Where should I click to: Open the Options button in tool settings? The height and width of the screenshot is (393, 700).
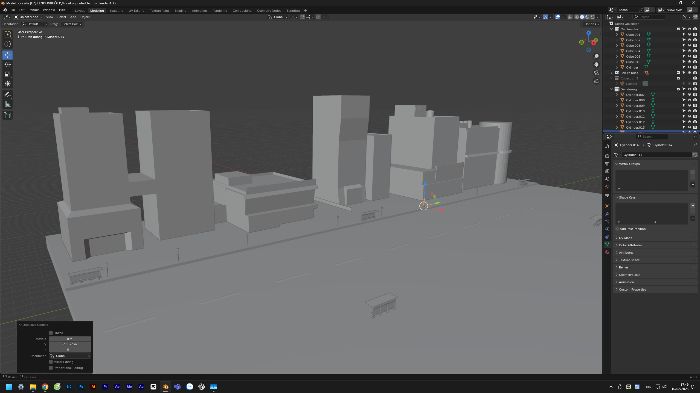(x=592, y=24)
